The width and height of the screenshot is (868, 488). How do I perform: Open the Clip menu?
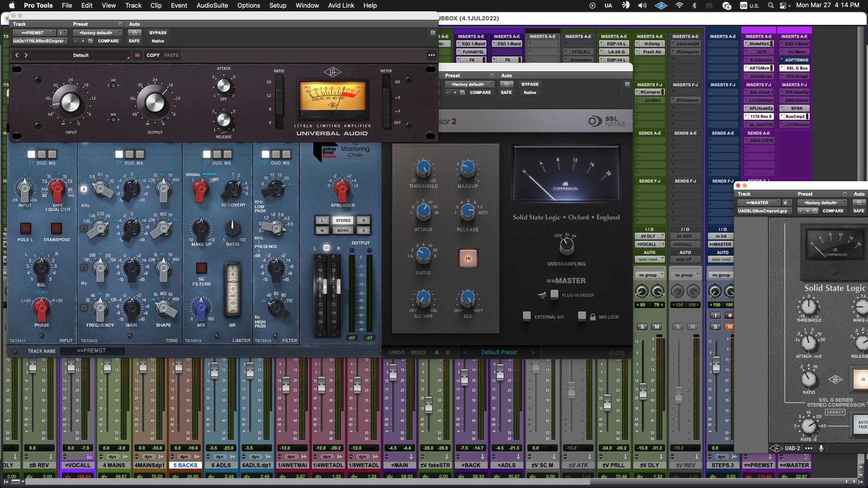[x=156, y=5]
